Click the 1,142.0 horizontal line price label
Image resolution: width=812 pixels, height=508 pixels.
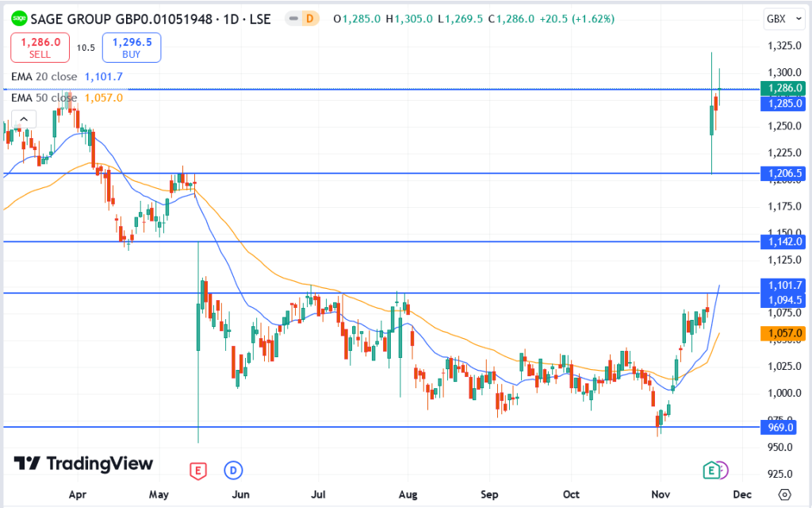[783, 241]
